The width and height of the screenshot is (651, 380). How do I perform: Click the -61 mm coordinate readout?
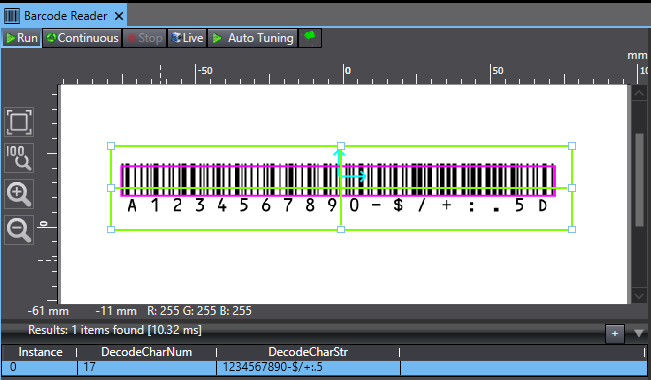[48, 311]
